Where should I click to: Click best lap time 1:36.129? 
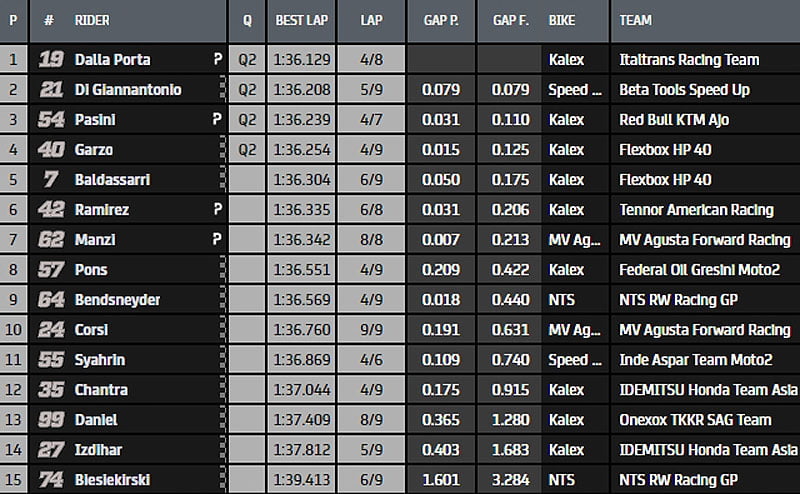click(303, 60)
